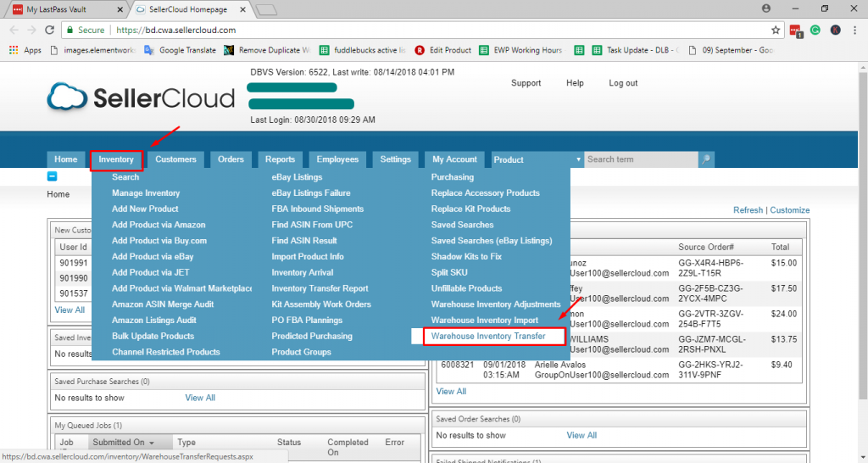Image resolution: width=868 pixels, height=463 pixels.
Task: Open the Chrome menu (three dots)
Action: [x=854, y=30]
